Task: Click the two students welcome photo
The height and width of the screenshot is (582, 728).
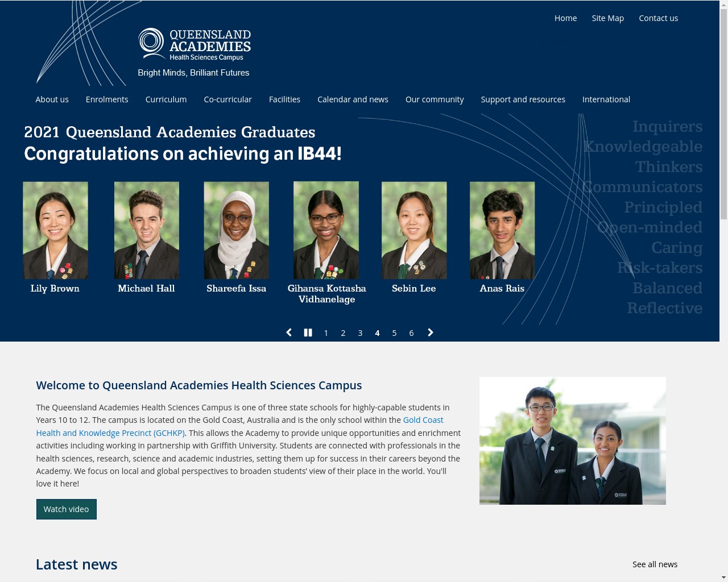Action: pos(573,440)
